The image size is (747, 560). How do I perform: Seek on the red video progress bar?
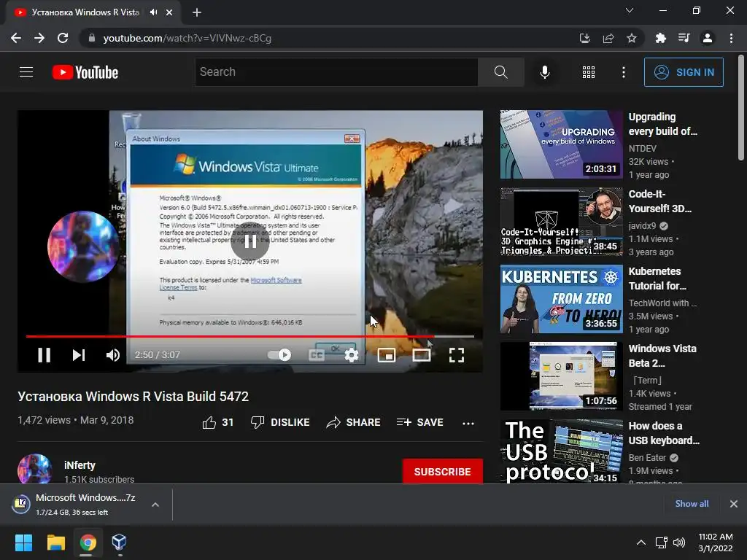(x=250, y=336)
